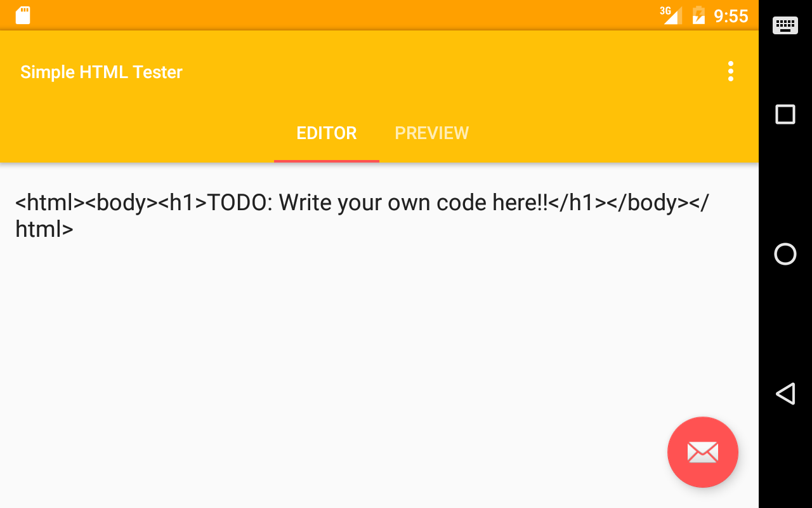Click empty editor area below the code
812x508 pixels.
[317, 349]
